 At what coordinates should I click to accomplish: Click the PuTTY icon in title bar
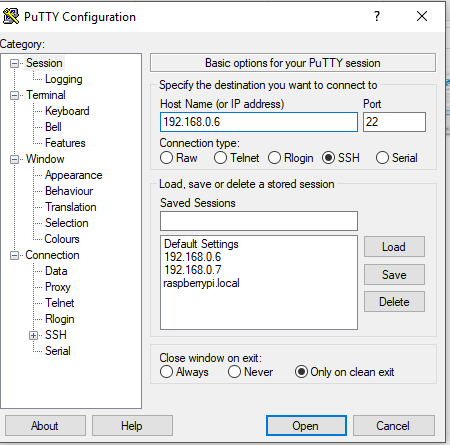click(x=11, y=16)
